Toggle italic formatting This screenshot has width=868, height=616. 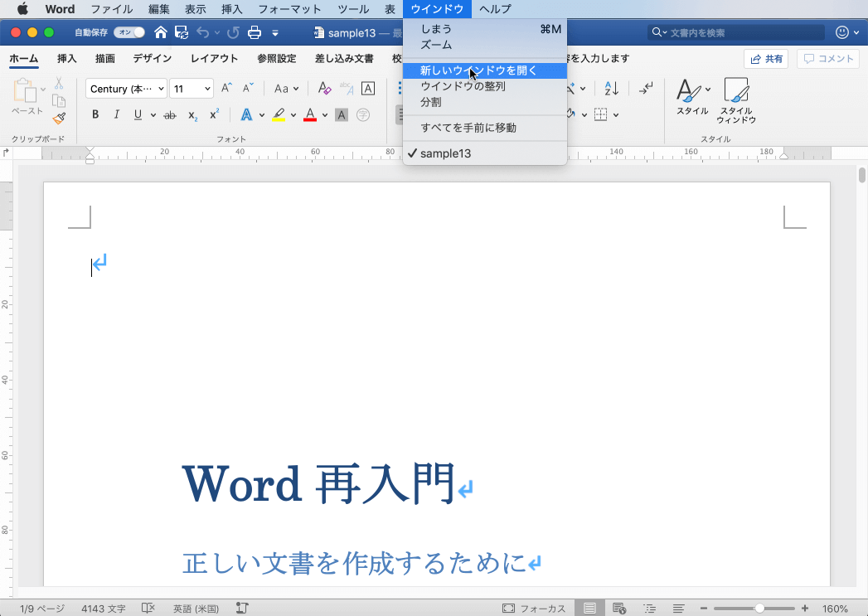point(116,114)
